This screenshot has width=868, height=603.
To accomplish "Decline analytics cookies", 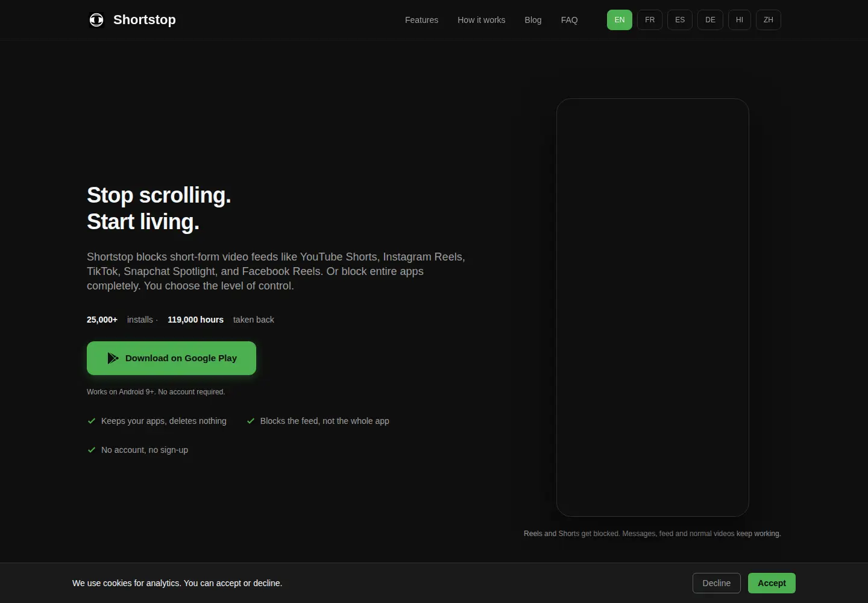I will [717, 583].
